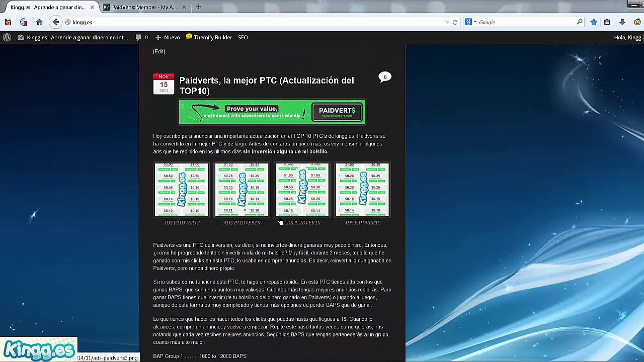Click the swirl extension icon with zero badge
This screenshot has width=644, height=362.
[24, 22]
